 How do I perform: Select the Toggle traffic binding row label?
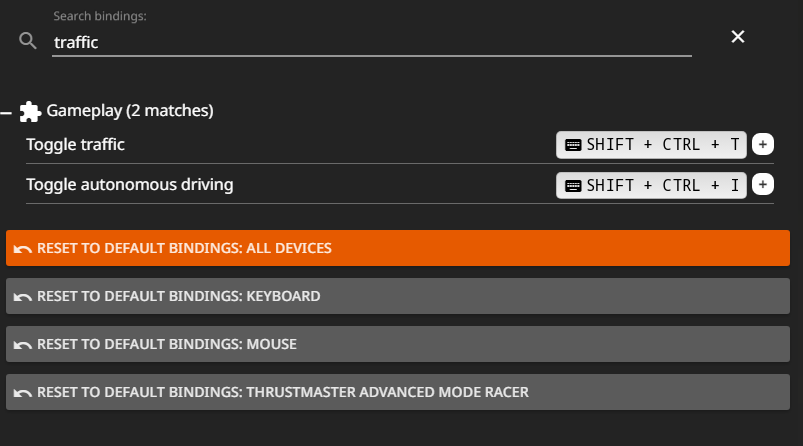pyautogui.click(x=76, y=144)
